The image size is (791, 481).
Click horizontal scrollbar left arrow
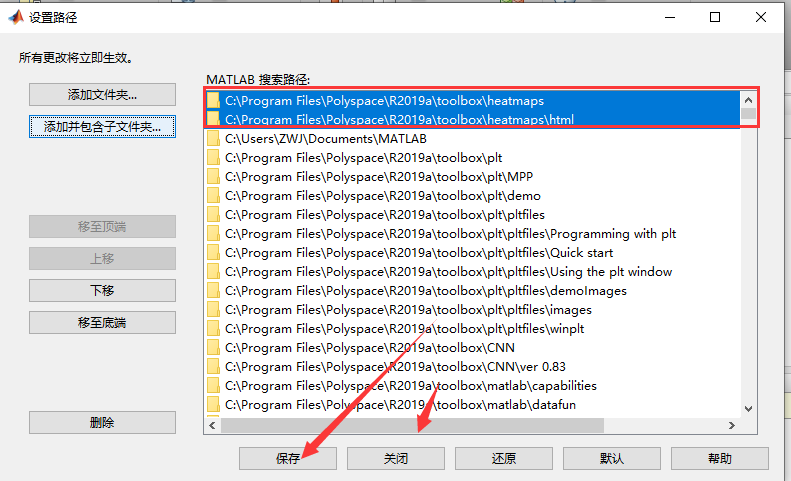click(x=212, y=425)
